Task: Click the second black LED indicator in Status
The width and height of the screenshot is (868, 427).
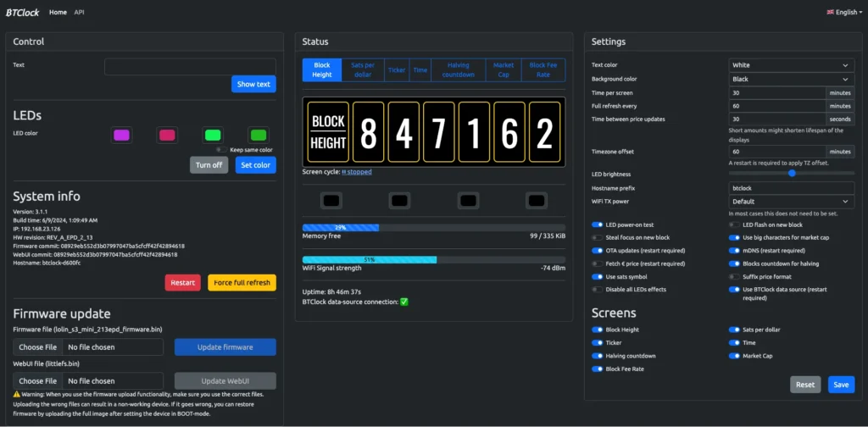Action: (x=399, y=200)
